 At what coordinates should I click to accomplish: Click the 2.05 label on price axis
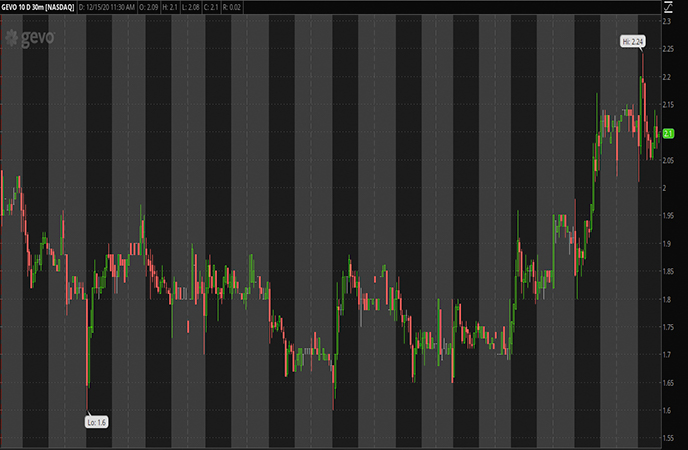(668, 161)
